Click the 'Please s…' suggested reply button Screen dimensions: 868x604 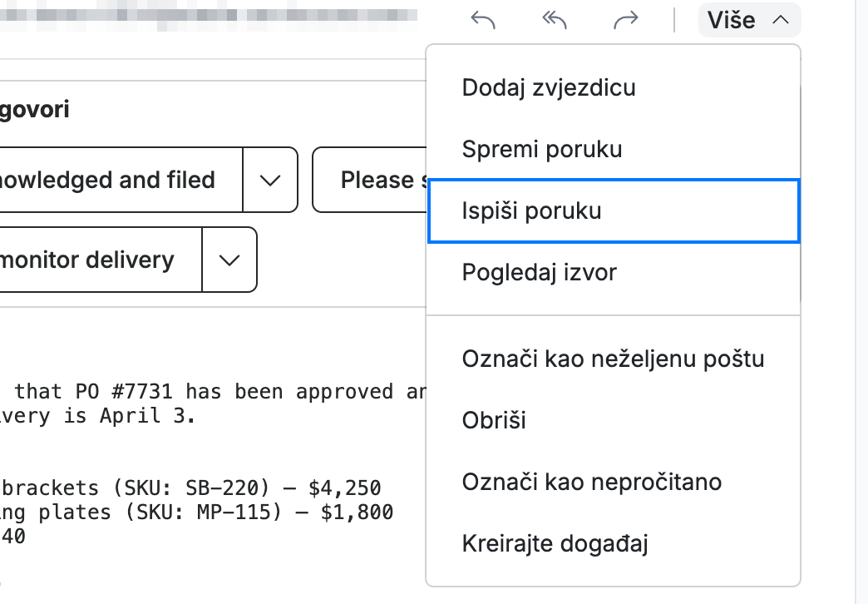coord(370,180)
